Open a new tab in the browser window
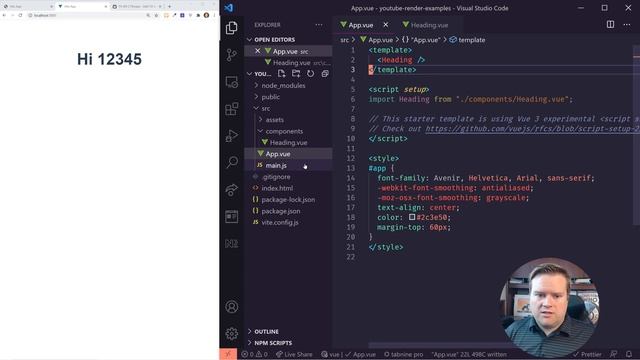 click(169, 7)
